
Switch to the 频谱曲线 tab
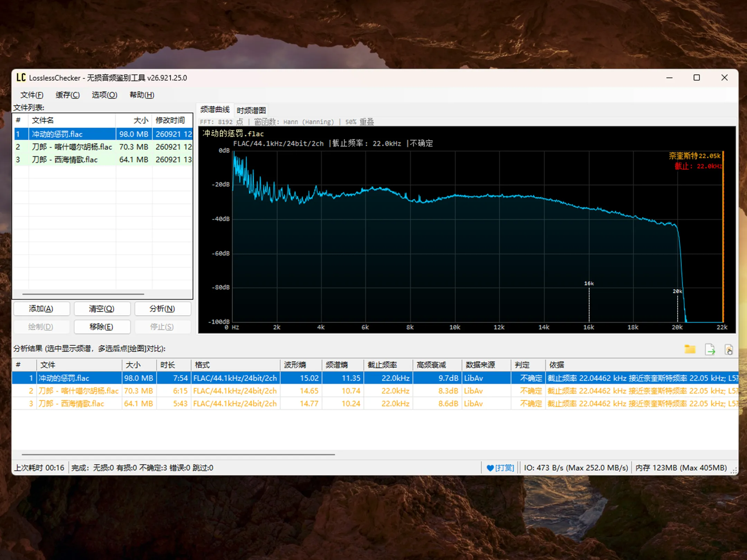pos(215,110)
